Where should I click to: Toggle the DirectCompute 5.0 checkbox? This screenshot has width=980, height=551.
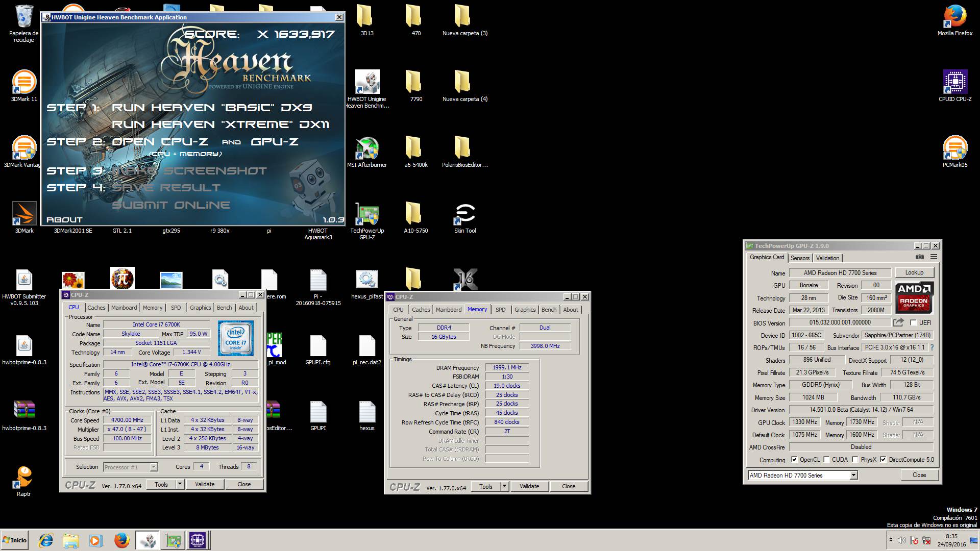click(883, 459)
